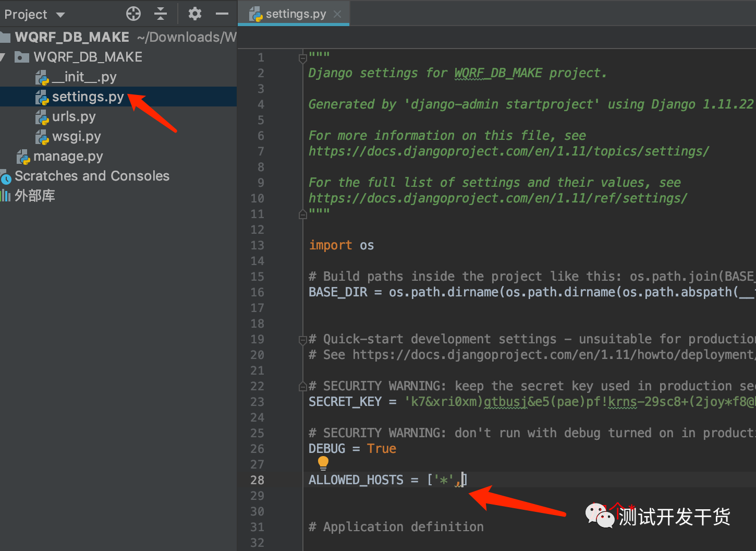The height and width of the screenshot is (551, 756).
Task: Click the Python file icon beside wsgi.py
Action: pyautogui.click(x=42, y=137)
